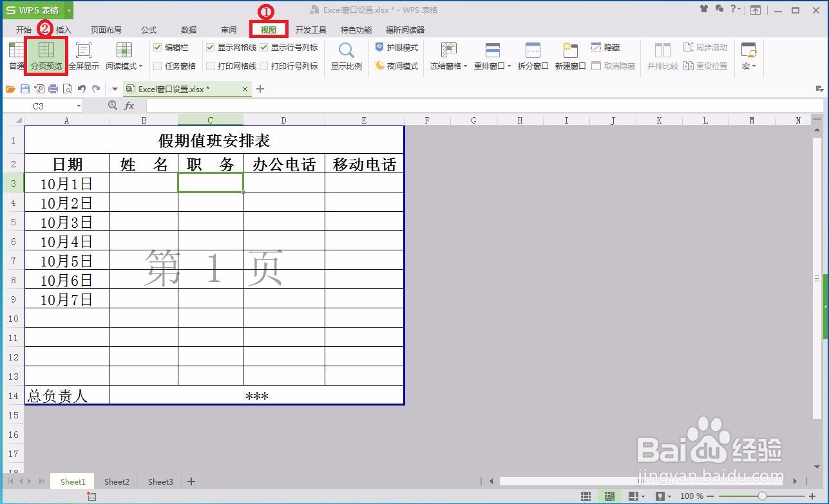Expand the name box dropdown arrow

(79, 106)
